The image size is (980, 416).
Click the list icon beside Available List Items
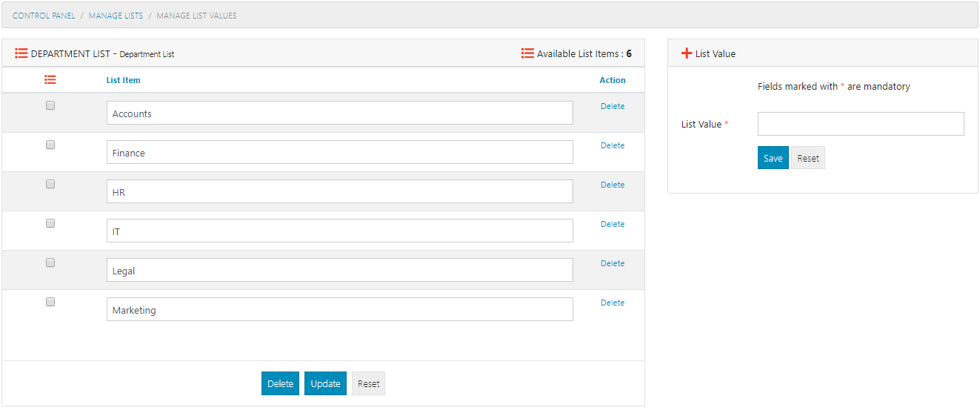click(x=527, y=53)
